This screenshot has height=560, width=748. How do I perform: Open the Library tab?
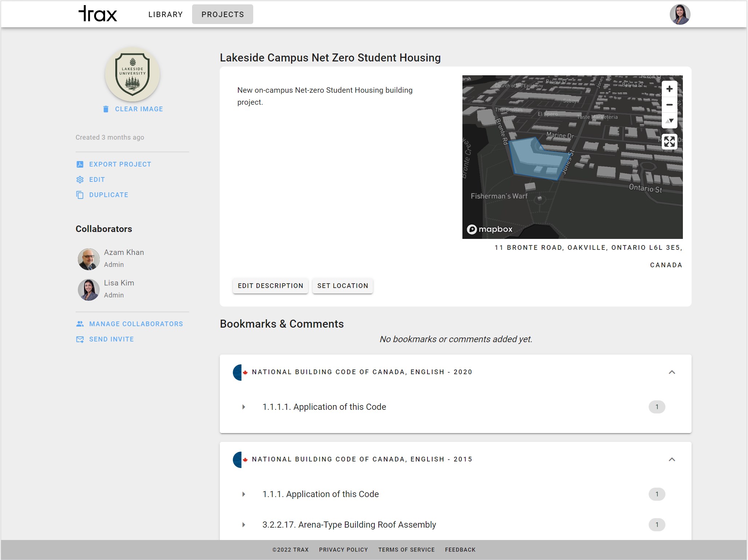click(x=166, y=15)
